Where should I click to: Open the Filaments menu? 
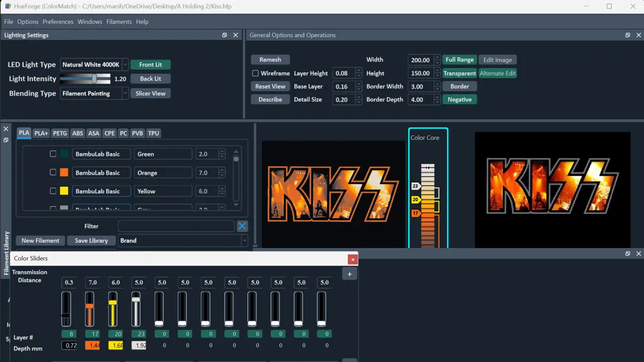click(x=118, y=22)
